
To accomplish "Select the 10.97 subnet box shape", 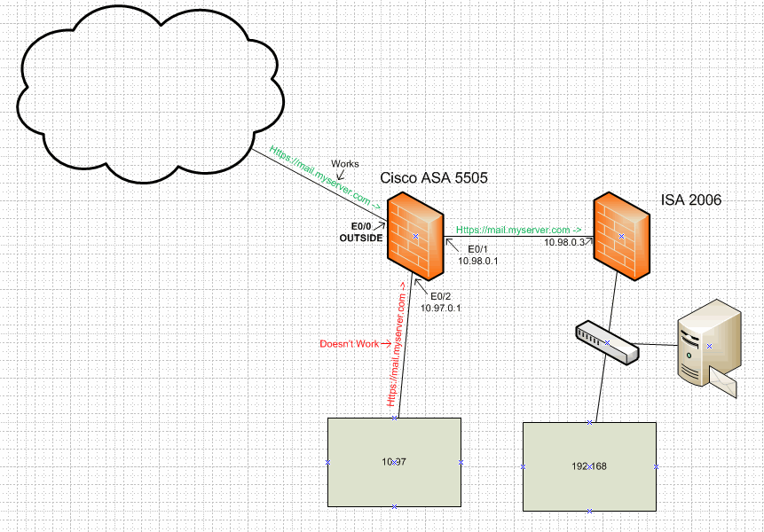I will click(394, 462).
